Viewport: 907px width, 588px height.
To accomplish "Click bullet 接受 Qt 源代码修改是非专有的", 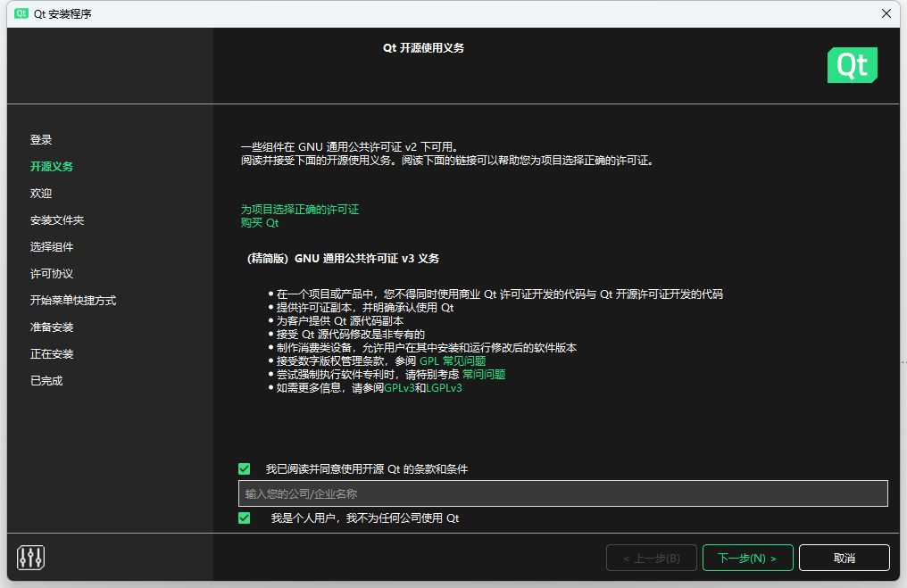I will pyautogui.click(x=351, y=335).
